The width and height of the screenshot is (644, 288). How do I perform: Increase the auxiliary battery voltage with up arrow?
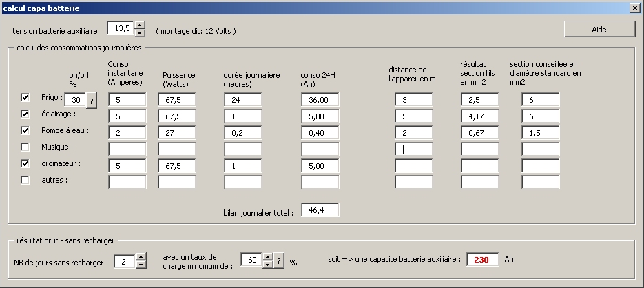pyautogui.click(x=140, y=25)
